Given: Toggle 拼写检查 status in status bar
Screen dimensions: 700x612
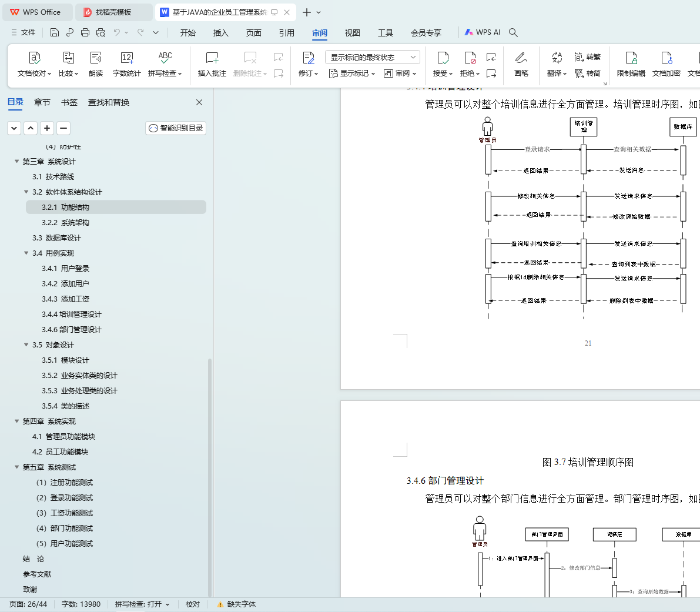Looking at the screenshot, I should point(142,604).
